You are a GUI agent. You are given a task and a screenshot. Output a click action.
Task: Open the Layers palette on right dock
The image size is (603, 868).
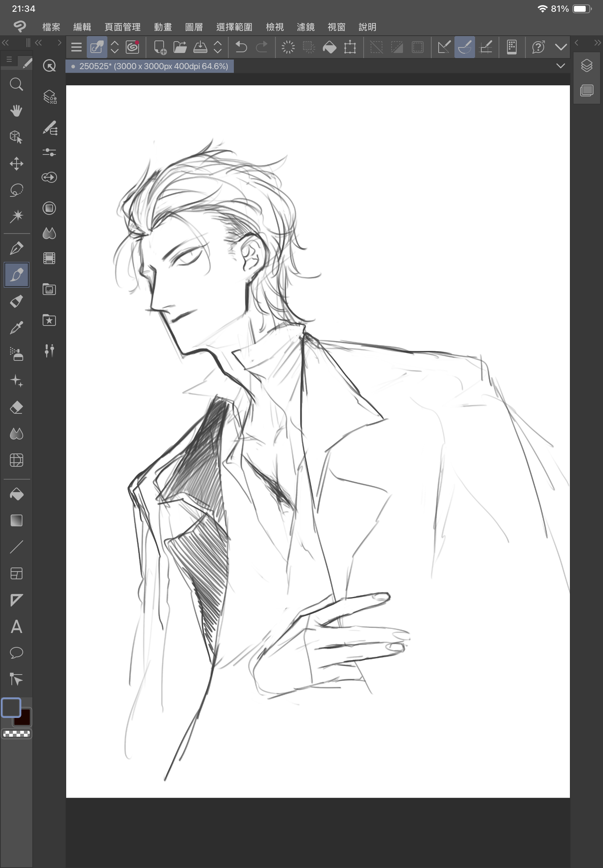click(x=587, y=66)
